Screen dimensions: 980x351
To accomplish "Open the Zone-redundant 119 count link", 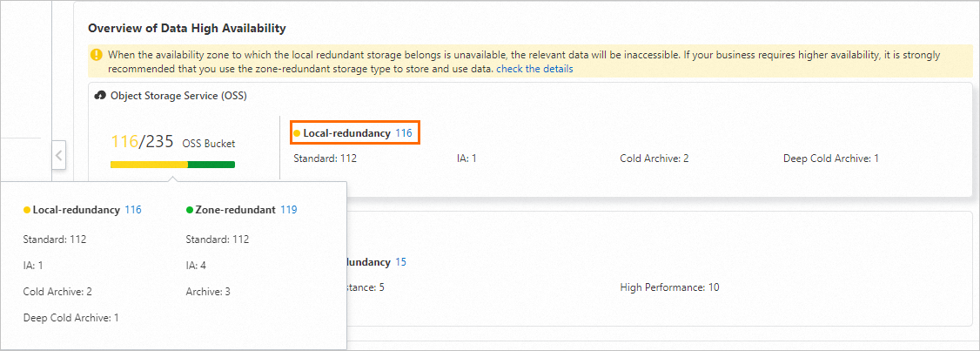I will pos(289,210).
